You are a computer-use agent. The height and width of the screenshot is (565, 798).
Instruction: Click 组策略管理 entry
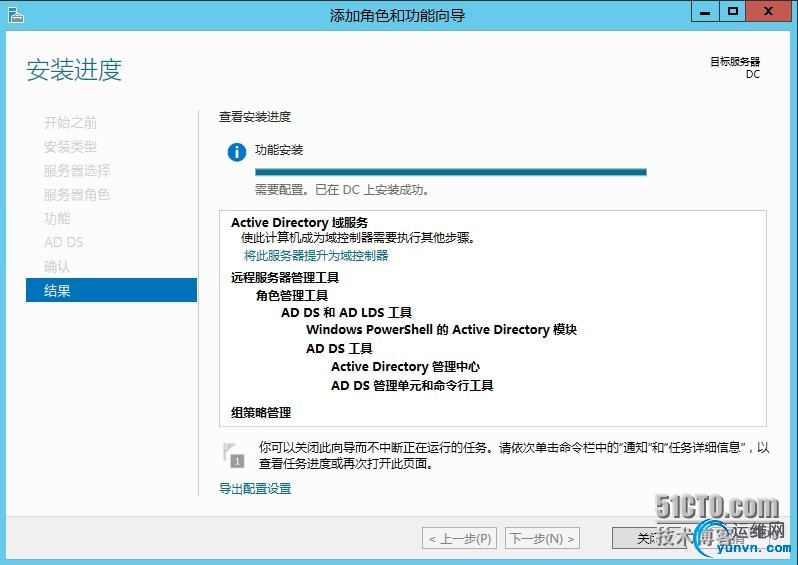[261, 412]
